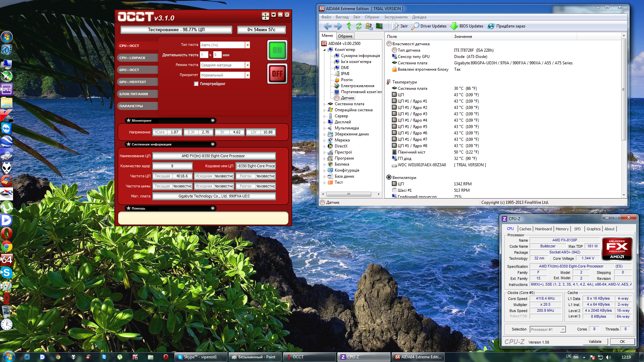The height and width of the screenshot is (362, 644).
Task: Open Paint window from the taskbar
Action: (255, 357)
